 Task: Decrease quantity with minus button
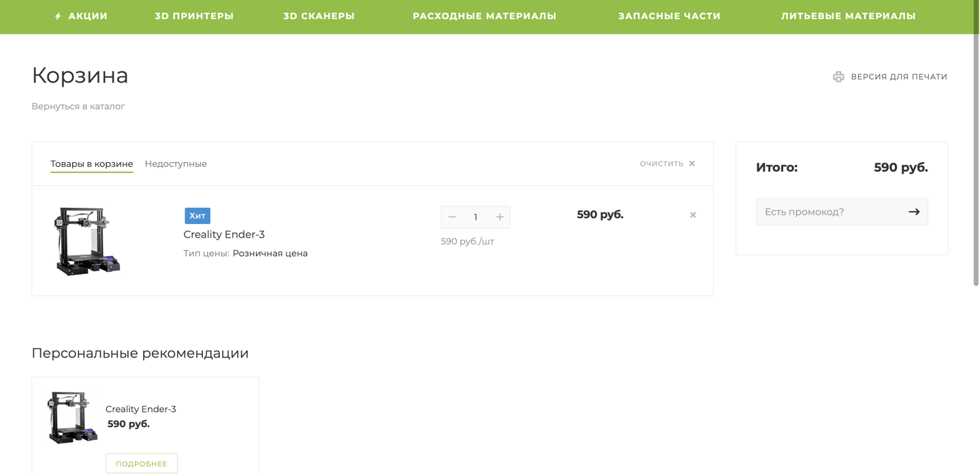452,217
